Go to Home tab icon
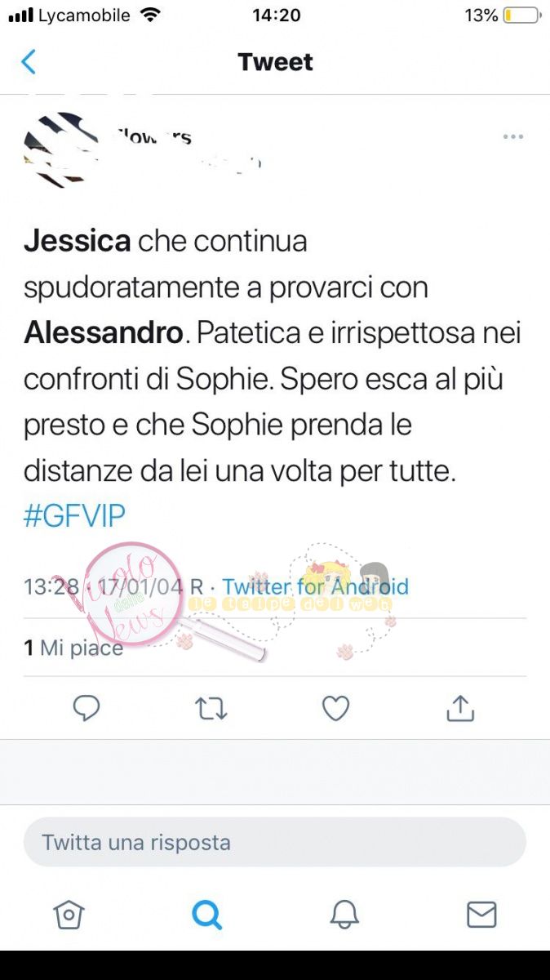The image size is (550, 980). click(69, 914)
